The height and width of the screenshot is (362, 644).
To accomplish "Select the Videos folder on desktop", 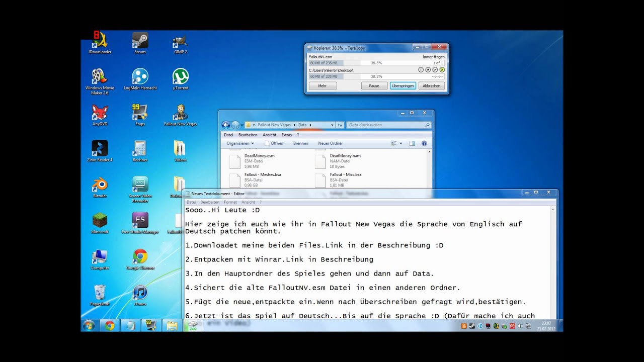I will (180, 151).
